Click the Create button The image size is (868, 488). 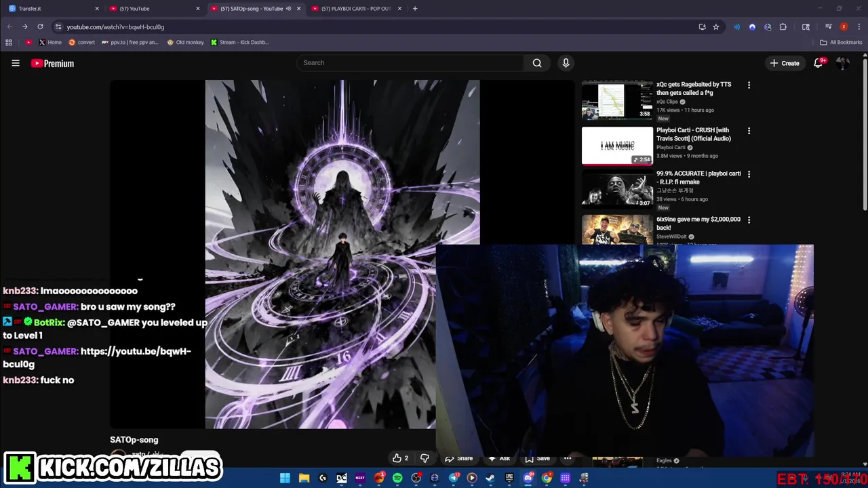pos(785,63)
